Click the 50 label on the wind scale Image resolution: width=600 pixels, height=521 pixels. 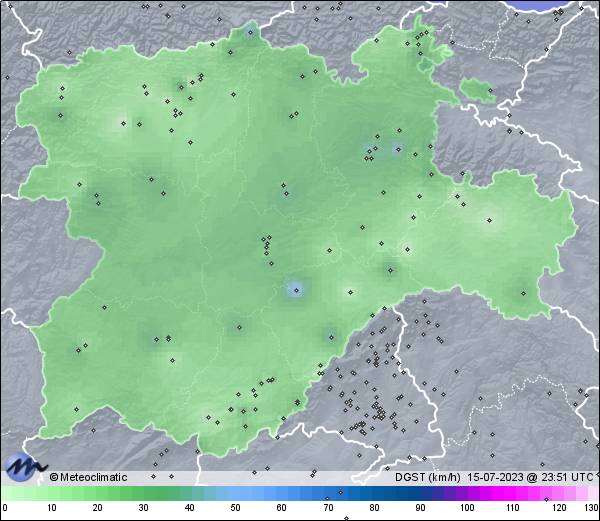click(x=235, y=508)
